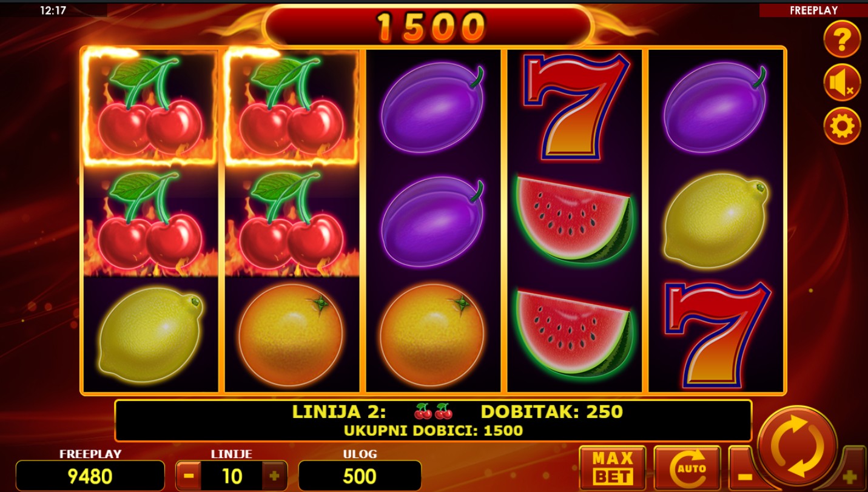Viewport: 868px width, 492px height.
Task: Click the orange on the third reel
Action: pyautogui.click(x=432, y=335)
